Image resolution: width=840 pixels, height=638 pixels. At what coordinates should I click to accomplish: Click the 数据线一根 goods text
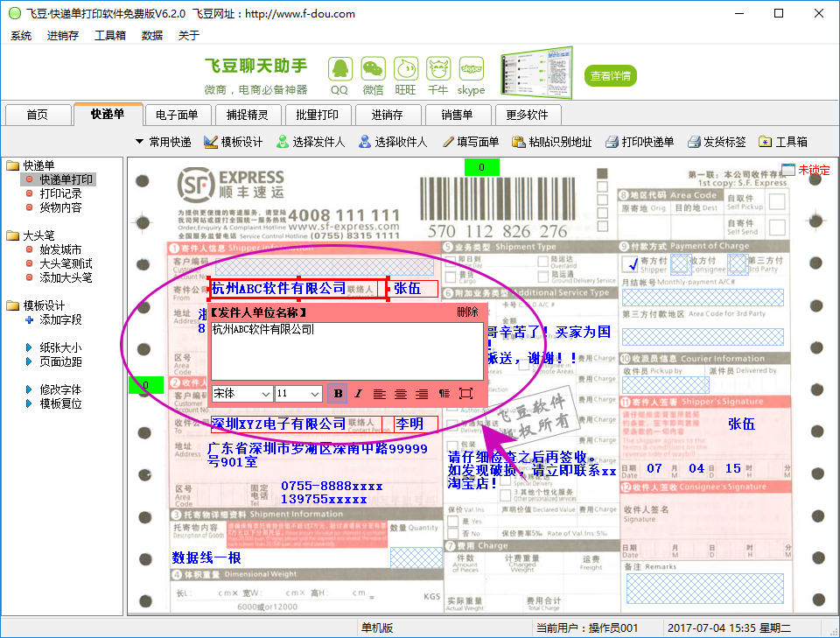[206, 558]
